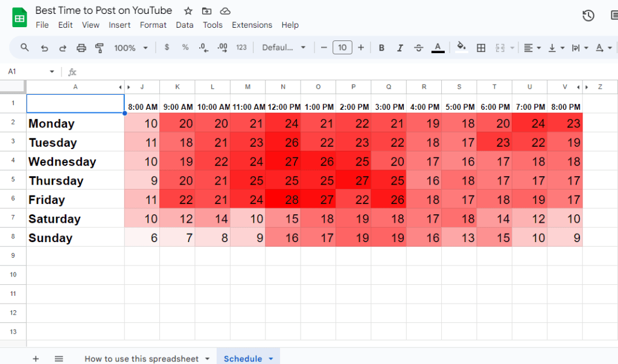This screenshot has height=364, width=618.
Task: Print the spreadsheet
Action: click(81, 47)
